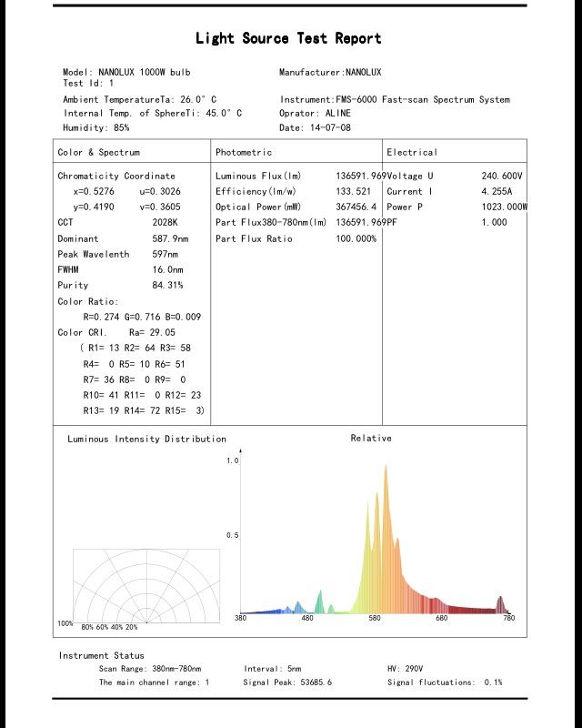The height and width of the screenshot is (728, 582).
Task: Select the Optical Power value '367456.4'
Action: pyautogui.click(x=356, y=207)
